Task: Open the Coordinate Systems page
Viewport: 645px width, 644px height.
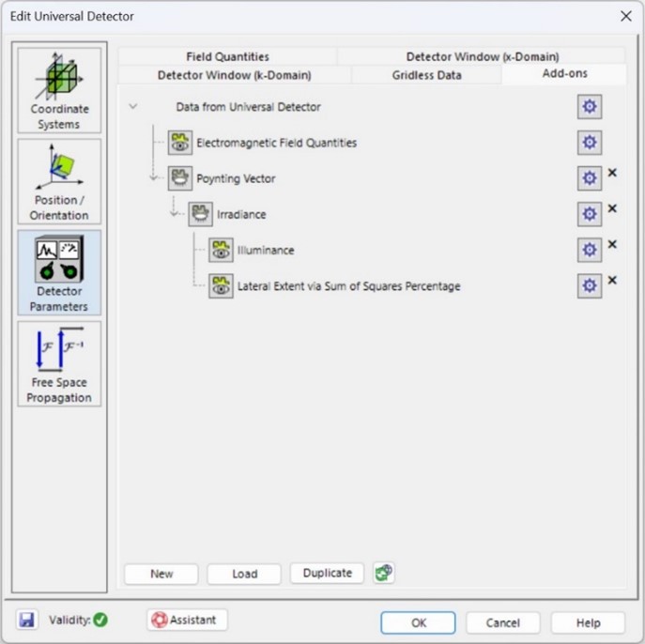Action: (x=59, y=90)
